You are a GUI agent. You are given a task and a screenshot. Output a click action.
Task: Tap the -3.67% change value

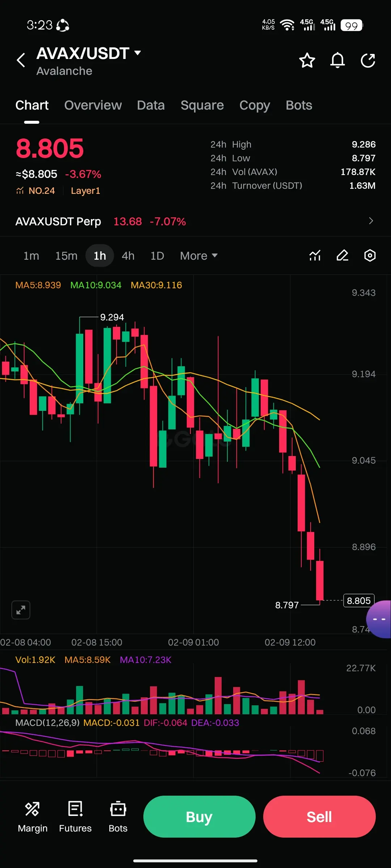(x=83, y=174)
